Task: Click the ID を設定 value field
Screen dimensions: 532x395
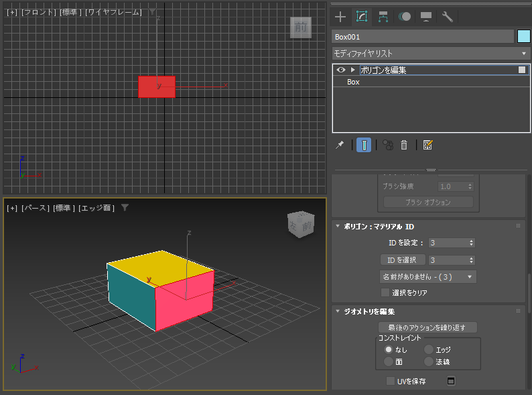Action: coord(448,243)
